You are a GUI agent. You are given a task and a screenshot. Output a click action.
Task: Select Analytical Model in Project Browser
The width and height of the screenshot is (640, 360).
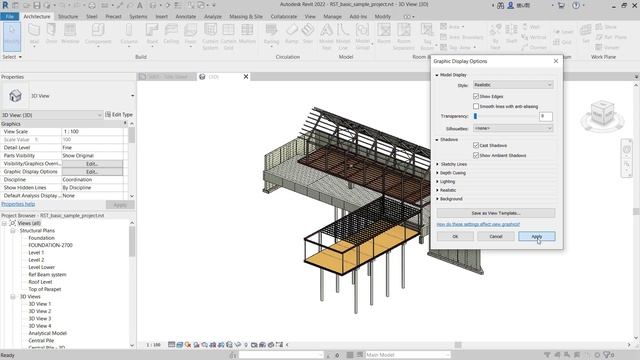coord(47,333)
